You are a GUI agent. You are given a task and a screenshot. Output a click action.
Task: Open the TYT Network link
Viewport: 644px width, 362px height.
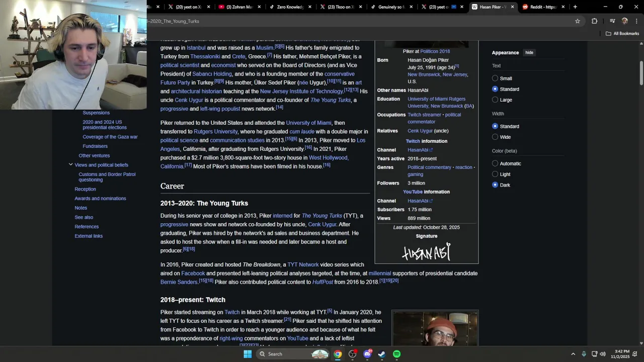tap(303, 264)
